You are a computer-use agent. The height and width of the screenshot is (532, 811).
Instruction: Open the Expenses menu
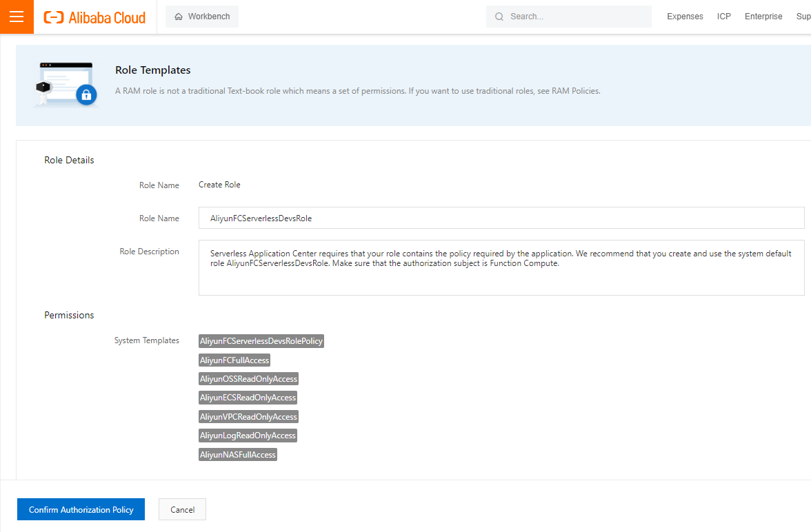tap(685, 17)
